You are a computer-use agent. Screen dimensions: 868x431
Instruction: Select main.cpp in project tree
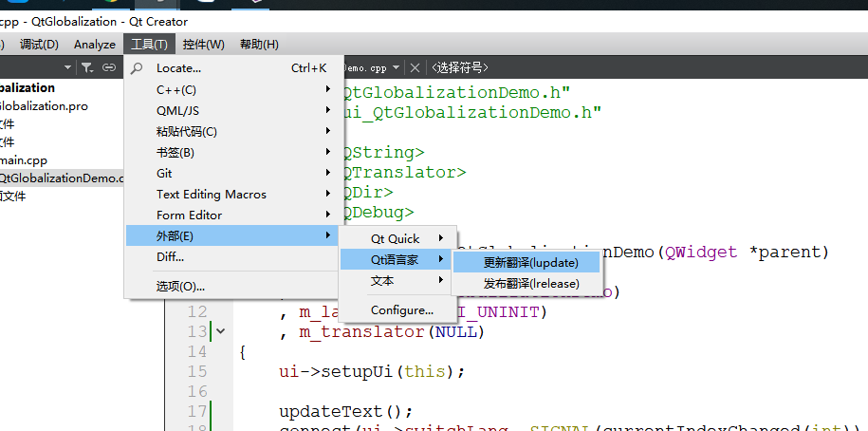click(24, 160)
